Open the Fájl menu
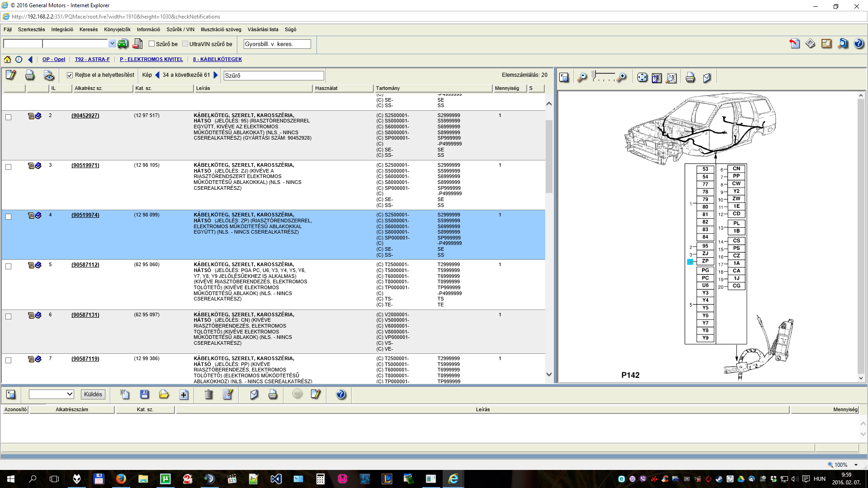Image resolution: width=868 pixels, height=488 pixels. coord(8,29)
